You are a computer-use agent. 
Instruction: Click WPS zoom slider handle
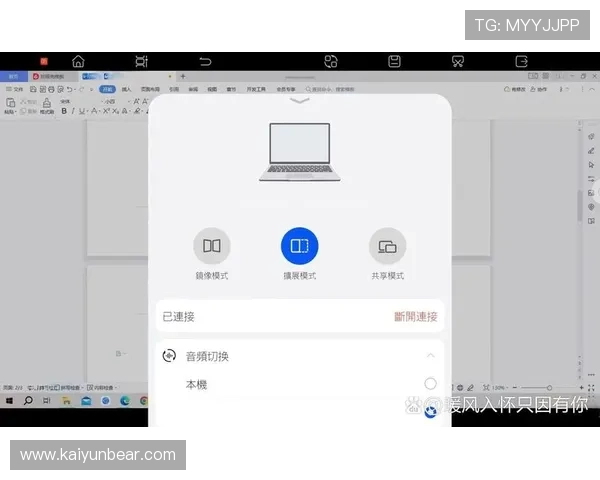pyautogui.click(x=549, y=388)
